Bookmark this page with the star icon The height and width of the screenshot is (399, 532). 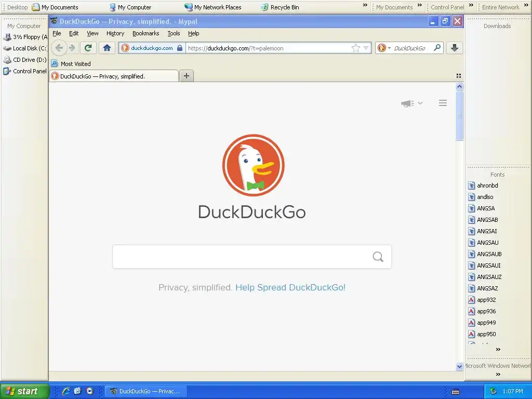pyautogui.click(x=355, y=48)
